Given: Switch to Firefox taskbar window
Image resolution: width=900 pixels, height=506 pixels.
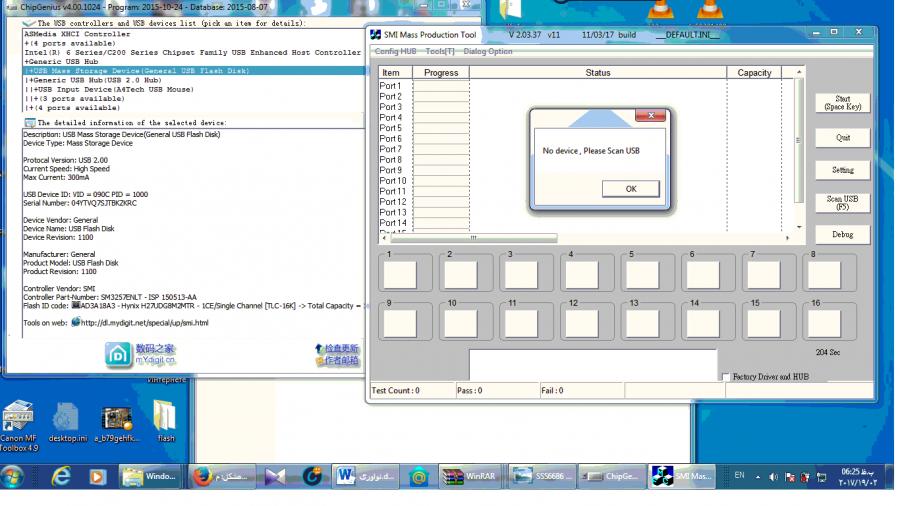Looking at the screenshot, I should click(222, 476).
